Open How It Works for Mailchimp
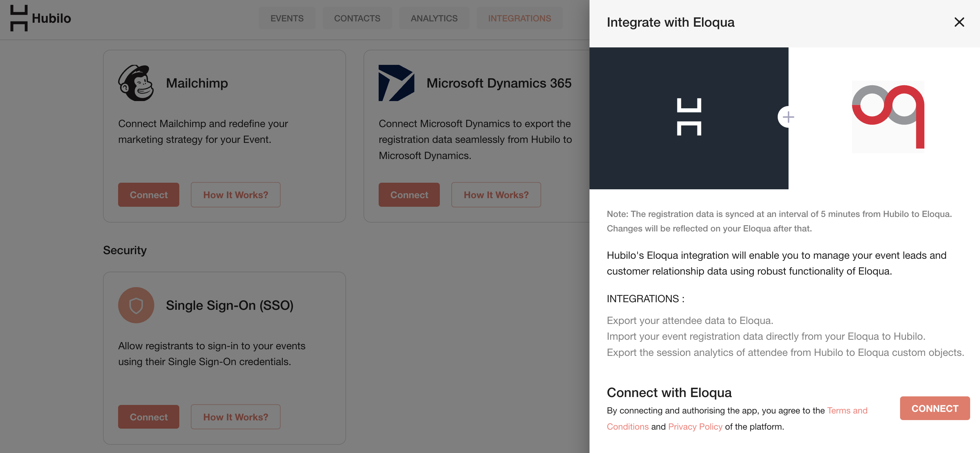The width and height of the screenshot is (980, 453). click(x=236, y=195)
